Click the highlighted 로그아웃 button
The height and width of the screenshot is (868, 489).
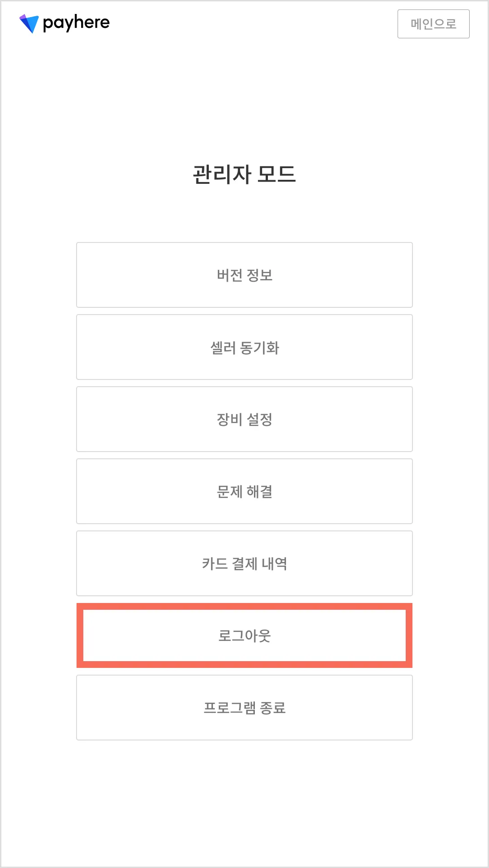(244, 635)
